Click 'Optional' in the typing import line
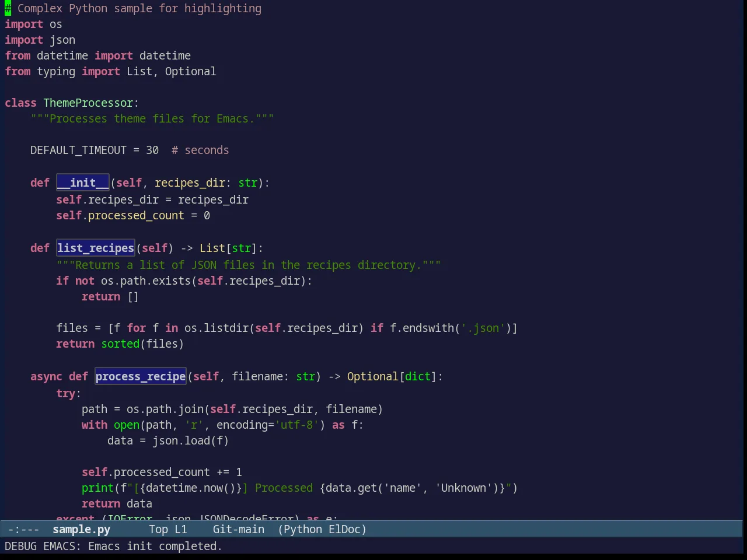This screenshot has height=560, width=747. [x=190, y=71]
